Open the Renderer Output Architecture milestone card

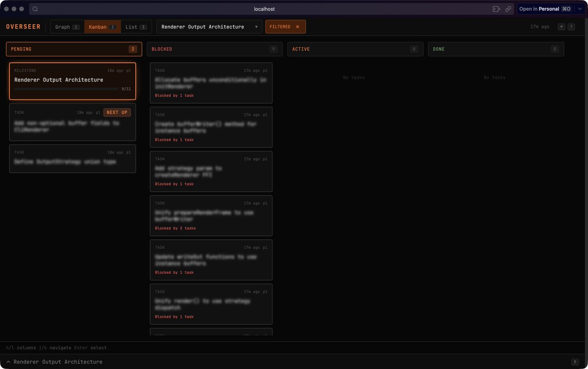click(73, 81)
